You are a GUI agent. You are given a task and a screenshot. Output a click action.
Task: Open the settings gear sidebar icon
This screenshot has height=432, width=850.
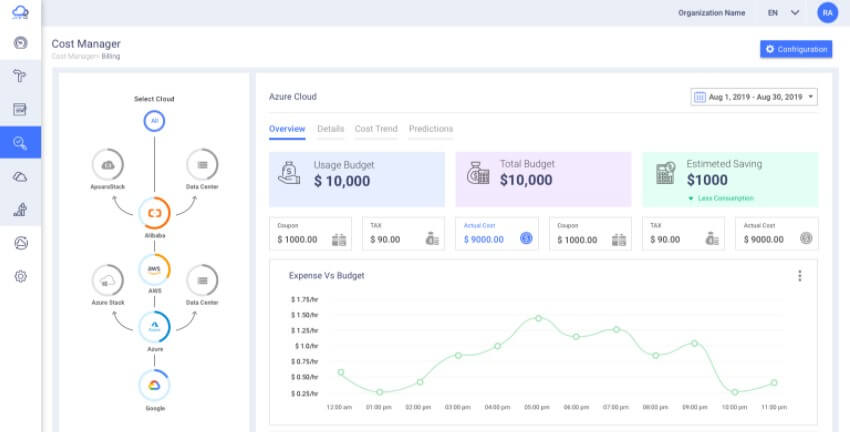pos(21,276)
